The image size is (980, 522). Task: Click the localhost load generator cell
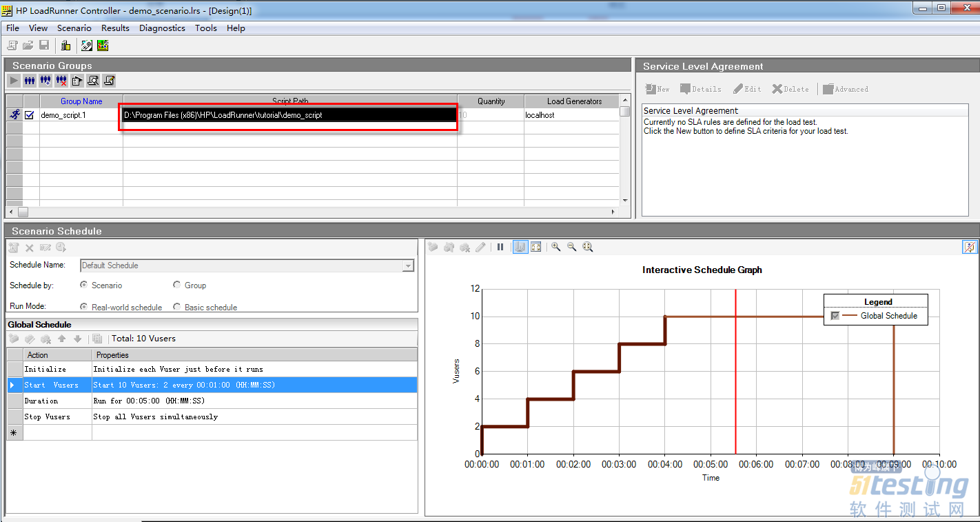571,115
